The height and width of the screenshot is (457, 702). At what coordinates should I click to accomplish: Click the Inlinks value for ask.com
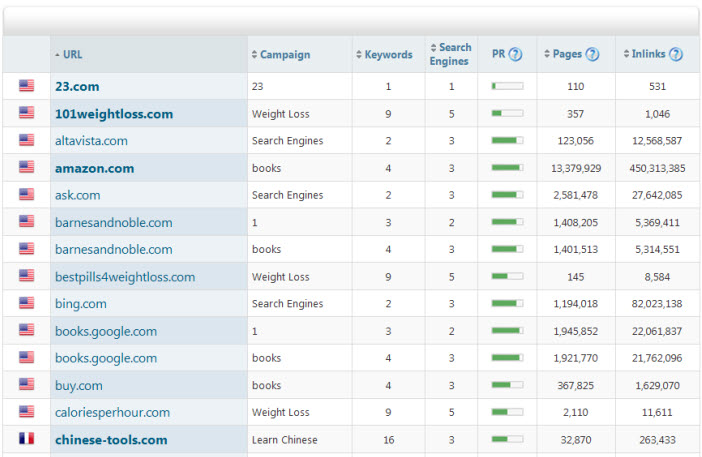point(658,195)
